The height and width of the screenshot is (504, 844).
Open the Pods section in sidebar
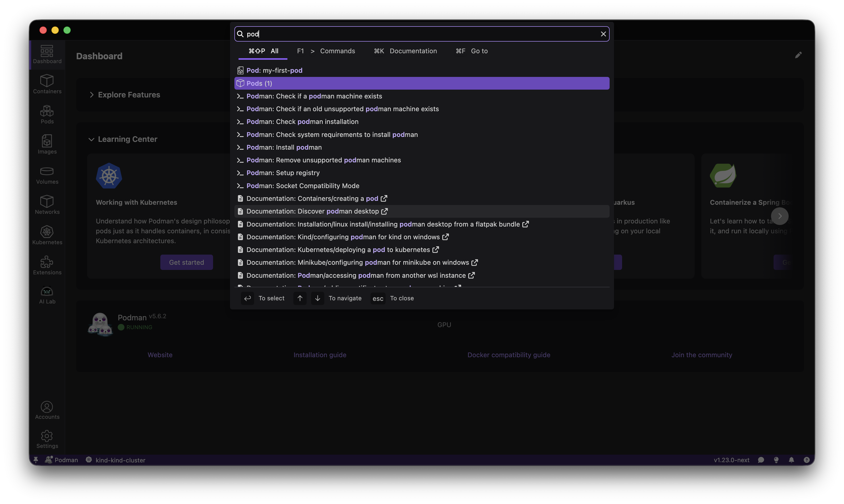click(x=47, y=115)
